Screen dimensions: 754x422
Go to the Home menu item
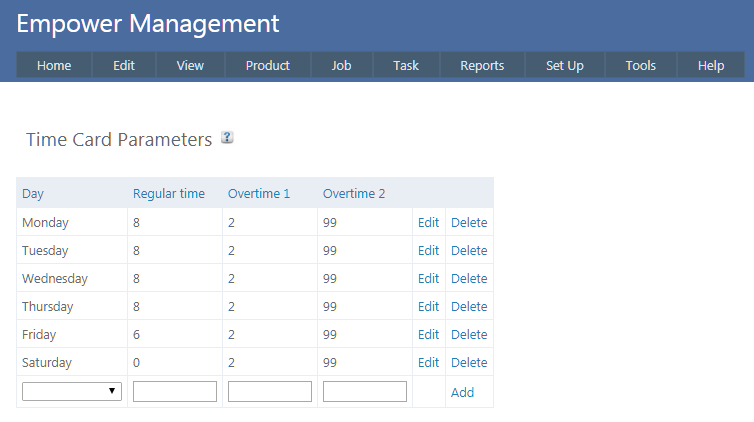pos(54,66)
